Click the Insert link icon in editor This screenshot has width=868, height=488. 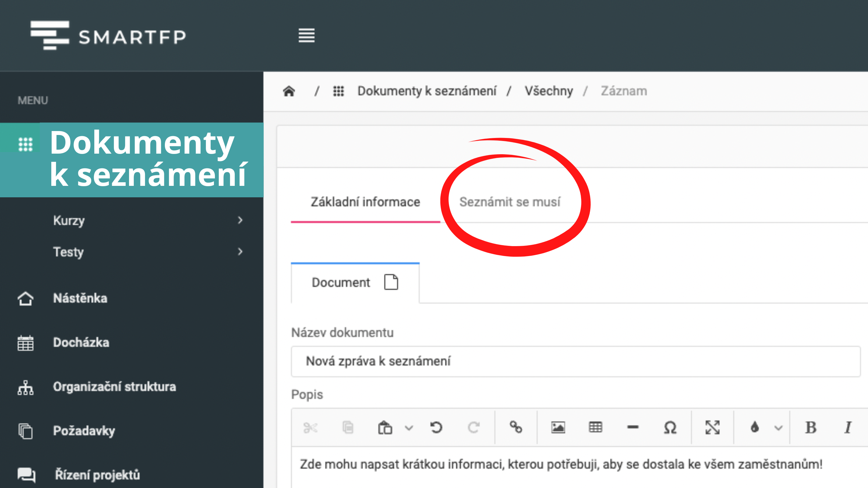point(516,427)
